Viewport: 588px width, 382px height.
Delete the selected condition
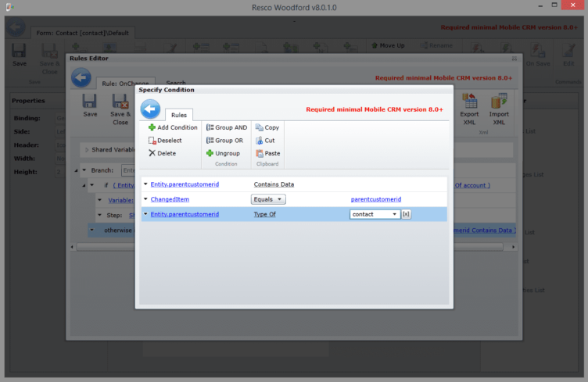tap(162, 153)
